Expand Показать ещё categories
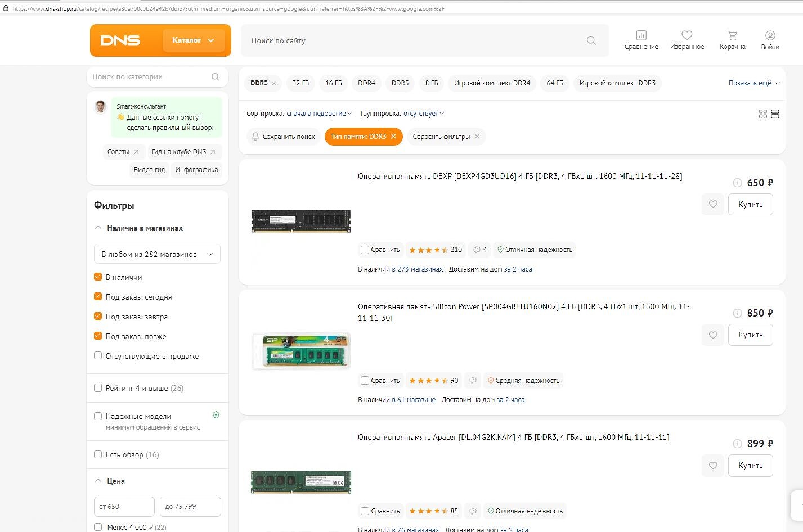 [754, 83]
